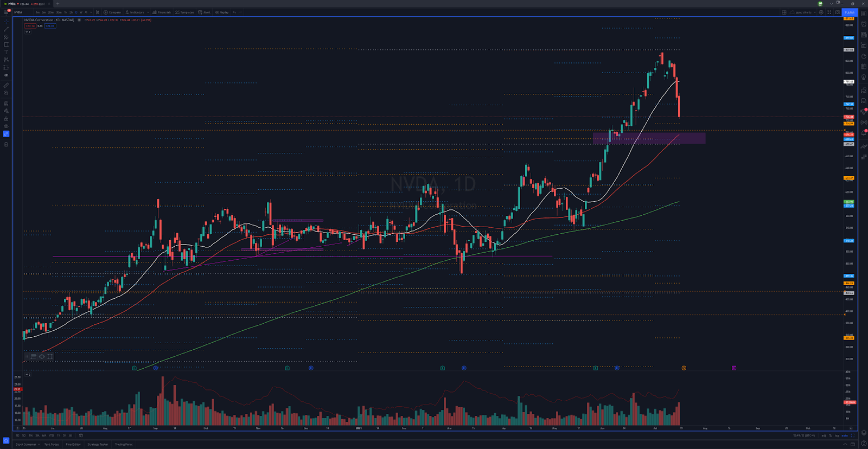Toggle the highlighted favorites toolbar icon
Viewport: 868px width, 449px height.
6,134
